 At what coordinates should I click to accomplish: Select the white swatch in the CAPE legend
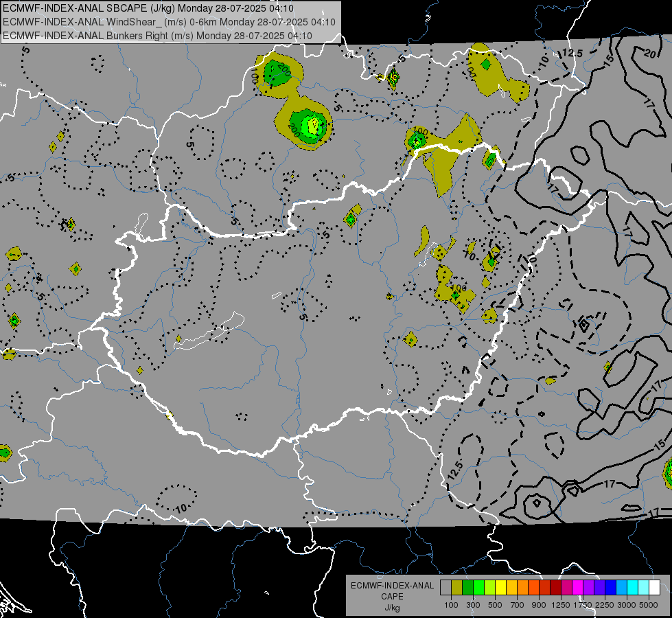pos(655,588)
